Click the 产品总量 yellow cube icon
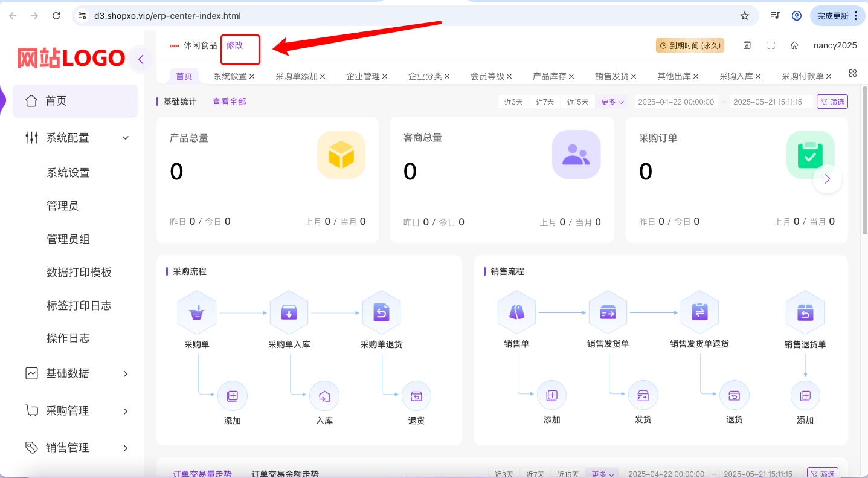The image size is (868, 478). coord(341,155)
